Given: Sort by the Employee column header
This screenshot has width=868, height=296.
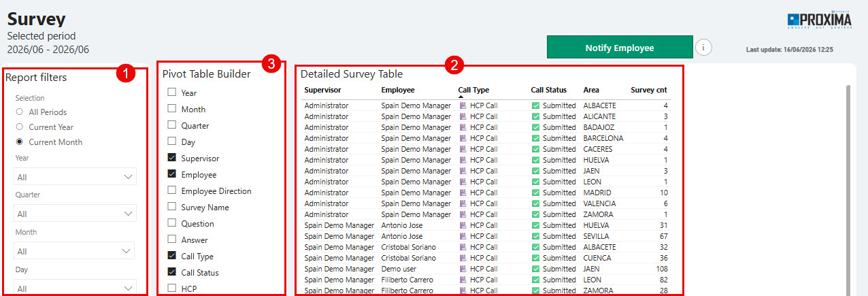Looking at the screenshot, I should (398, 90).
